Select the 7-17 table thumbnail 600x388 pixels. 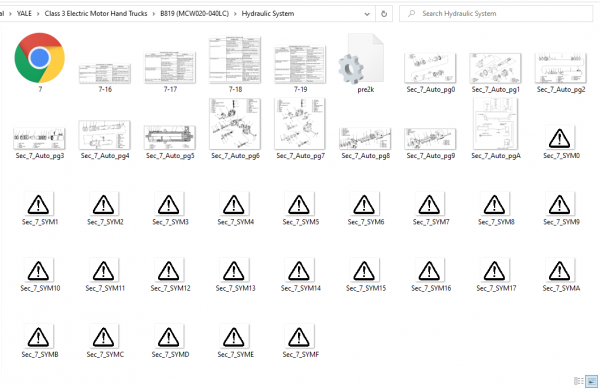click(170, 67)
